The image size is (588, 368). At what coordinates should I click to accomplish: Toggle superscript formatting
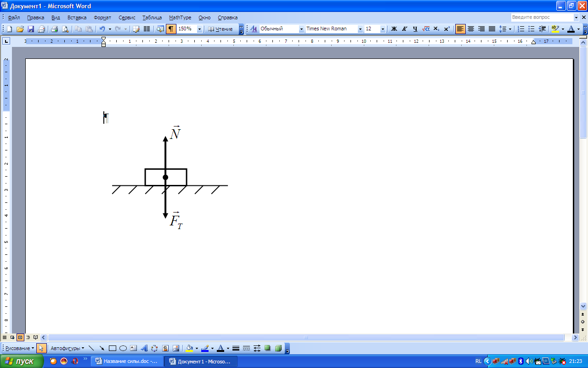coord(447,29)
